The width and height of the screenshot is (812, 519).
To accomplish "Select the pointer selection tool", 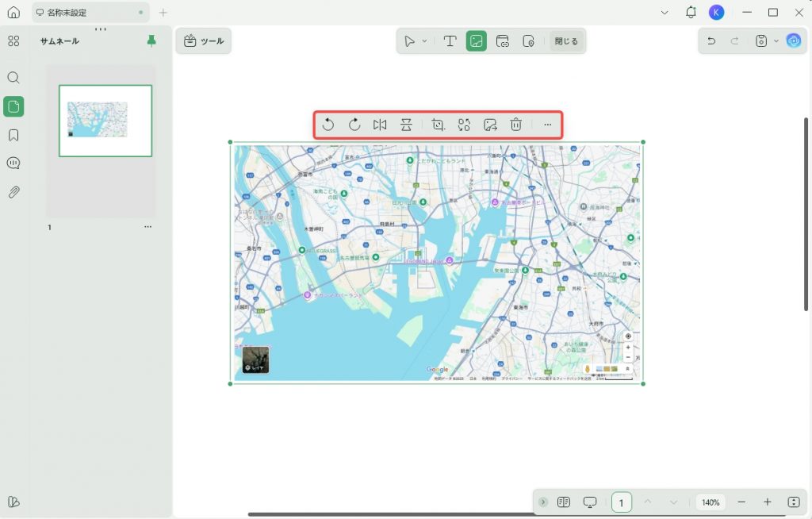I will [x=410, y=41].
